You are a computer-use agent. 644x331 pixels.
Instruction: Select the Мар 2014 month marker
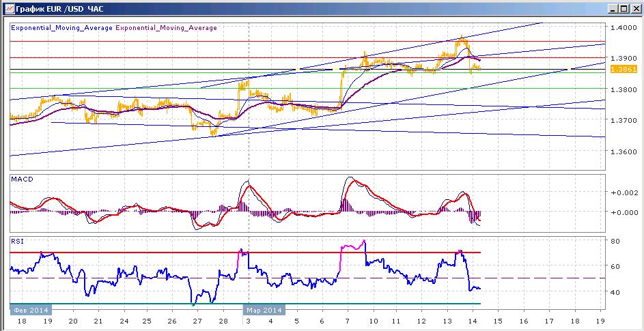[264, 310]
